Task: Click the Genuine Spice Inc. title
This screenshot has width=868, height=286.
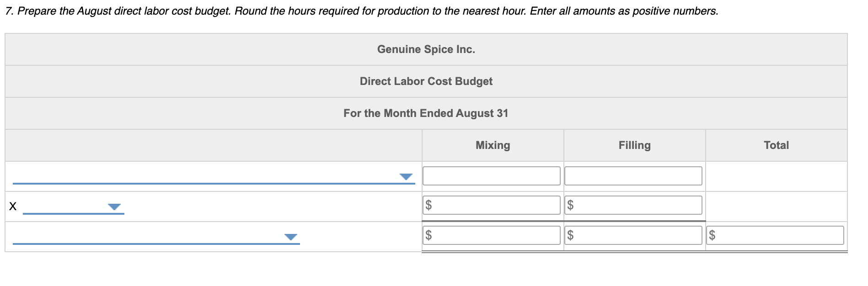Action: [426, 49]
